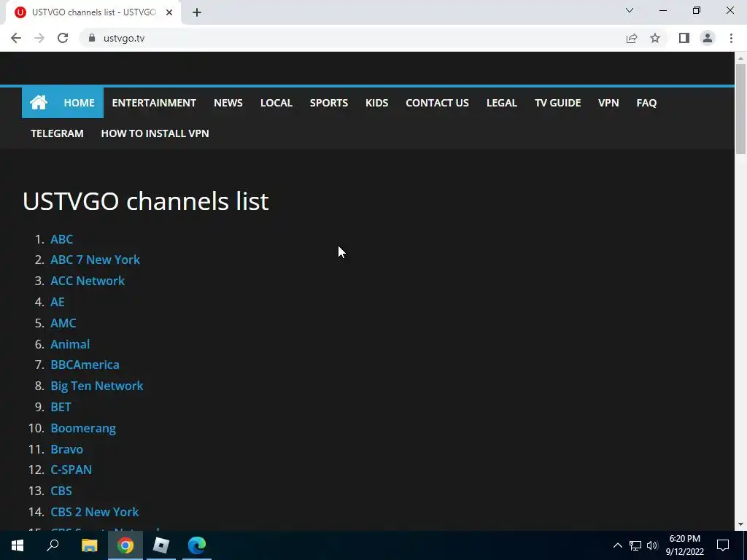The height and width of the screenshot is (560, 747).
Task: Open the notification center icon
Action: [x=723, y=545]
